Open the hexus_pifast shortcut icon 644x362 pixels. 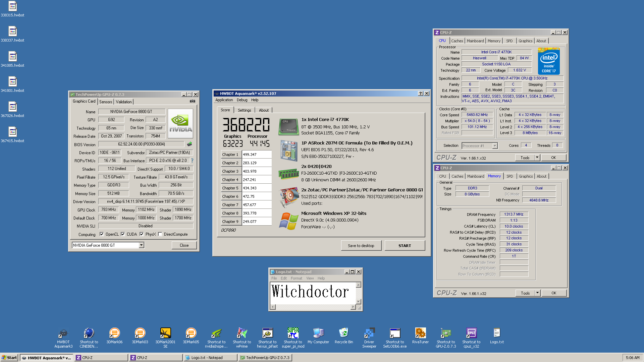tap(267, 338)
